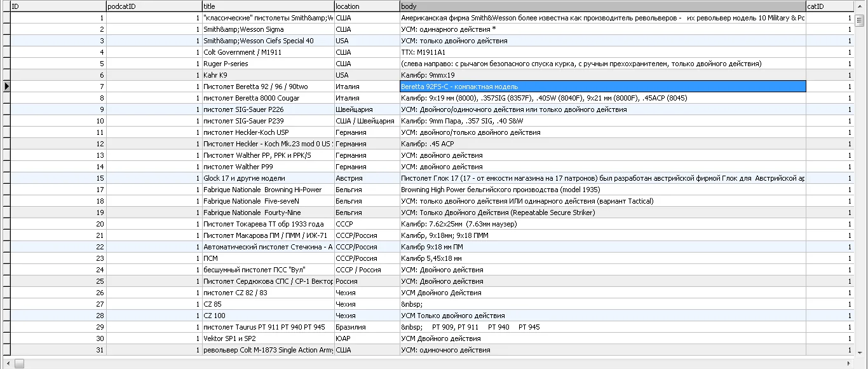Select the highlighted body column header

coord(602,6)
